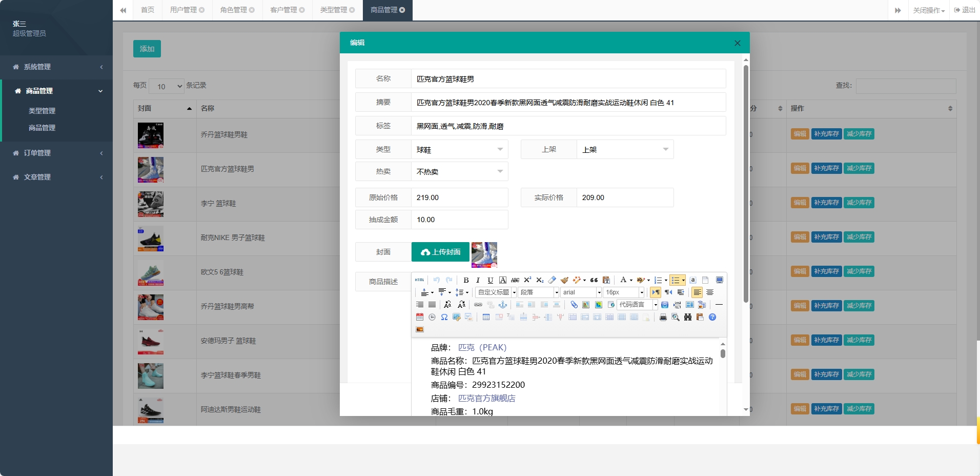980x476 pixels.
Task: Insert a date using the calendar icon
Action: click(419, 318)
